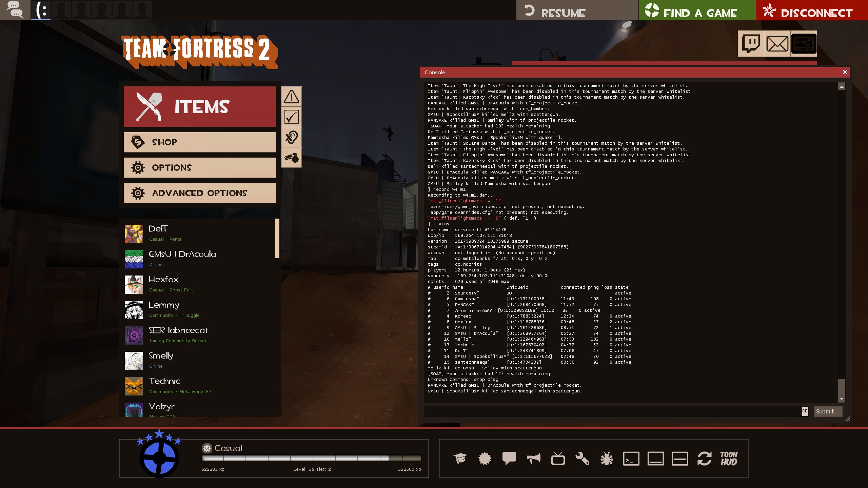Open the mute players ear icon

pos(291,137)
